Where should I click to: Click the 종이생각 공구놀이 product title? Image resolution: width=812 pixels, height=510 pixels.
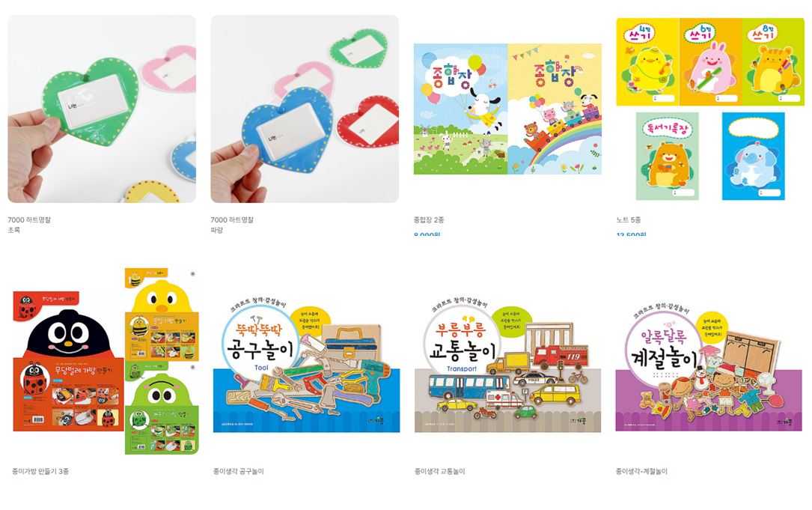coord(238,471)
